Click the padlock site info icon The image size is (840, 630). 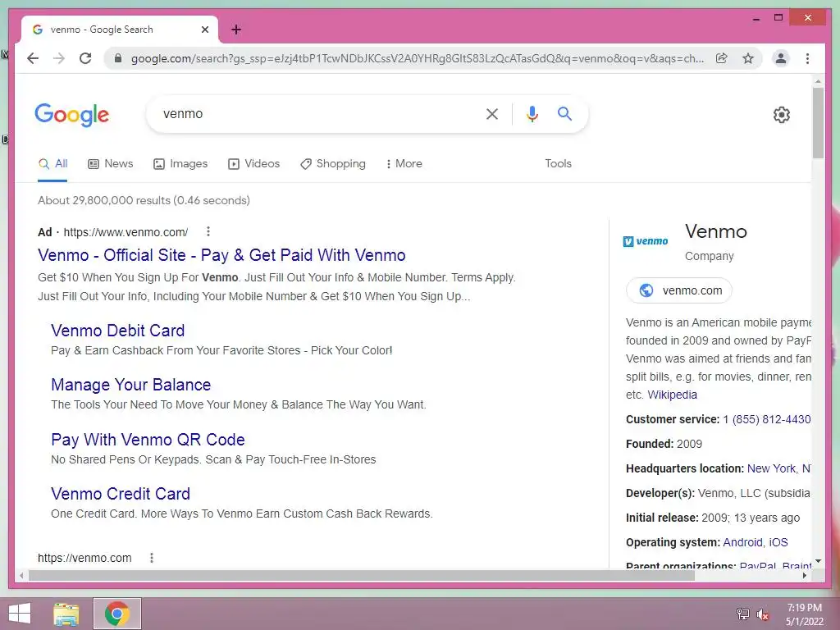click(x=118, y=58)
